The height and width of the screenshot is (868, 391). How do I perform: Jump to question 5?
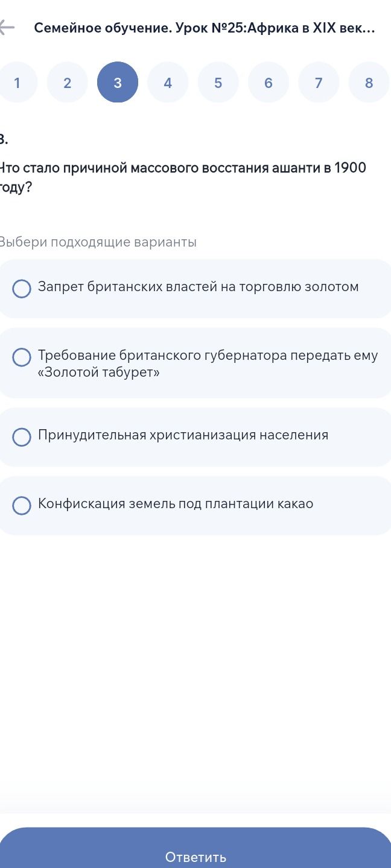(x=218, y=83)
